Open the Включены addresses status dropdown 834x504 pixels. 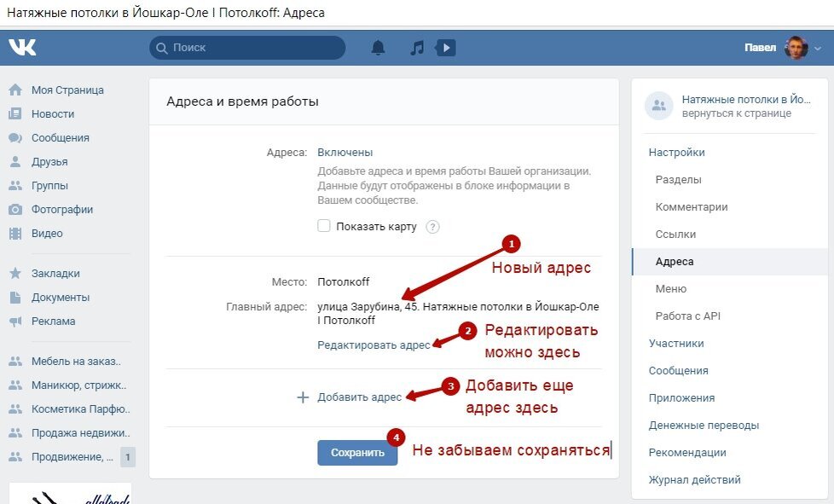[345, 151]
